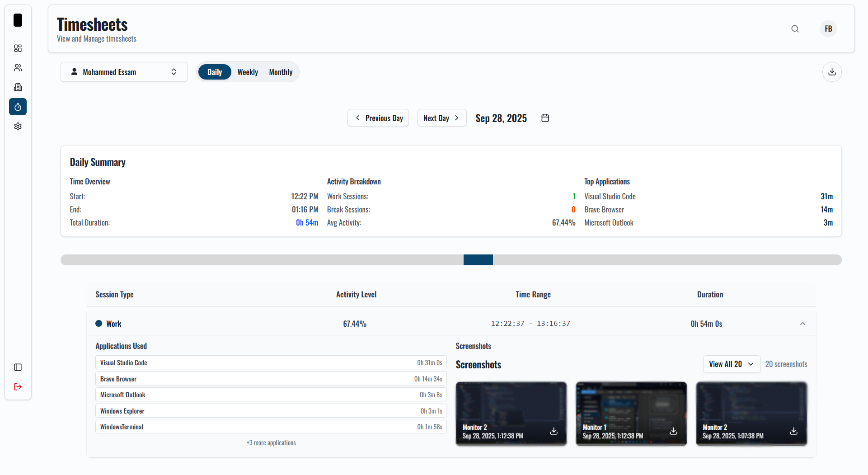Screen dimensions: 868x475
Task: Click the Previous Day button
Action: click(378, 118)
